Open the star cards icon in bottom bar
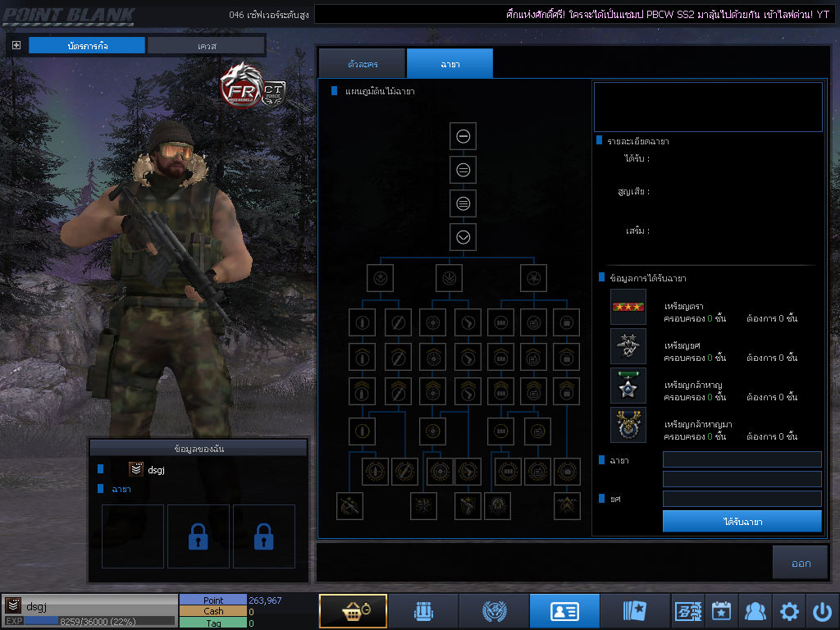The height and width of the screenshot is (630, 840). pyautogui.click(x=635, y=610)
